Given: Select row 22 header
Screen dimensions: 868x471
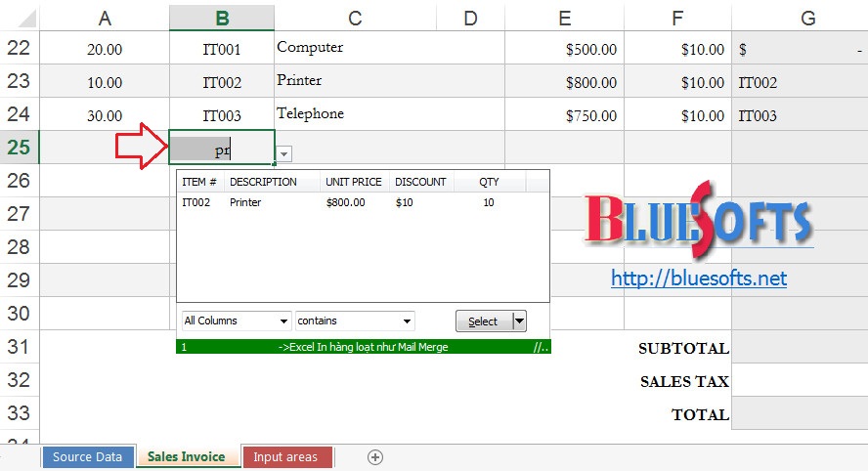Looking at the screenshot, I should pos(19,48).
